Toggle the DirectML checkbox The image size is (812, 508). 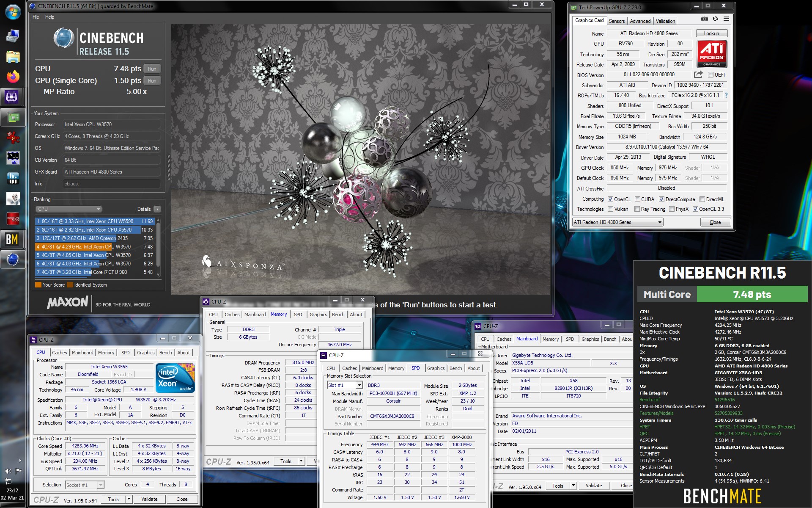[x=702, y=199]
